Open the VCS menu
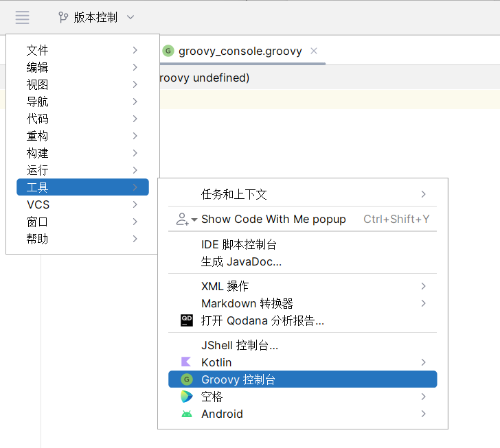 click(38, 204)
